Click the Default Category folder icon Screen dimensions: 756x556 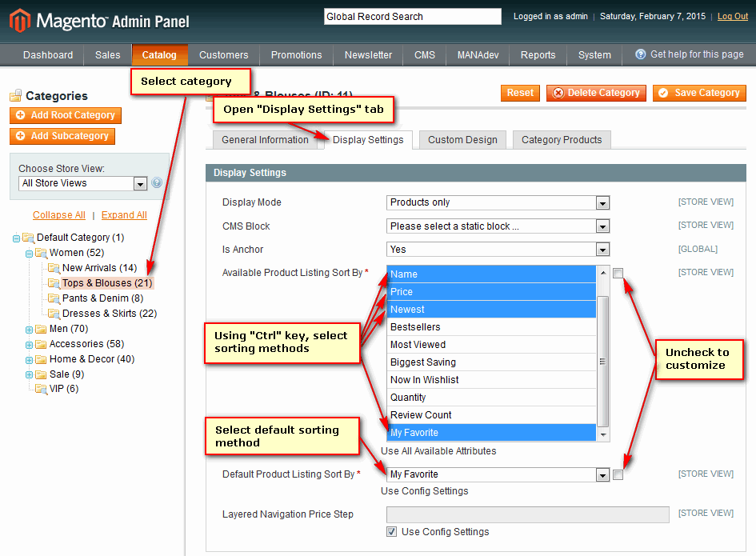29,238
